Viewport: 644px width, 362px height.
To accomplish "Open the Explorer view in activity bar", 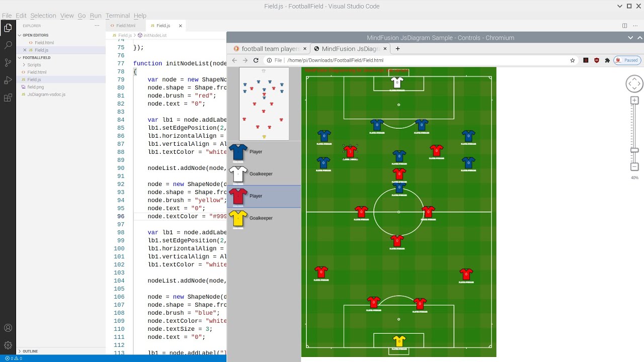I will 8,28.
